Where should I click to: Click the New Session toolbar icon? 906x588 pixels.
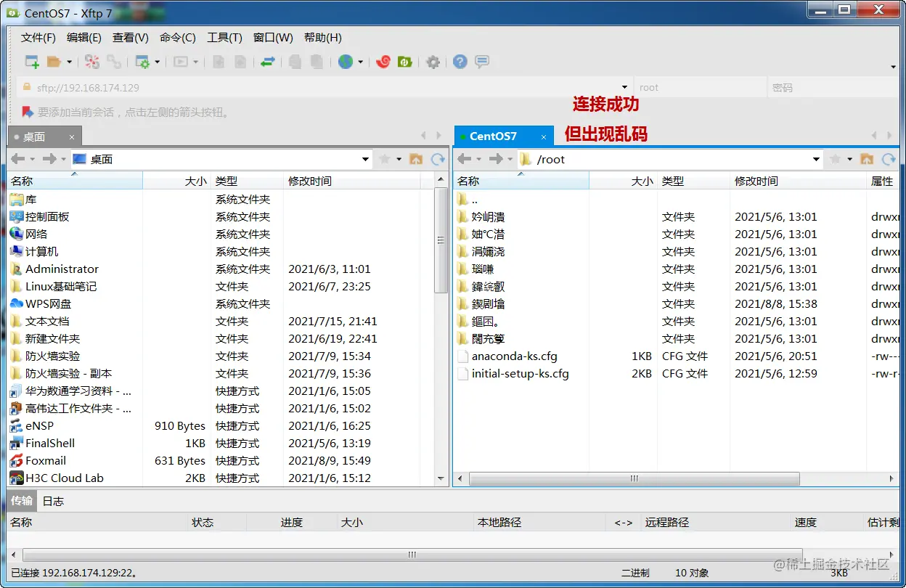(32, 62)
